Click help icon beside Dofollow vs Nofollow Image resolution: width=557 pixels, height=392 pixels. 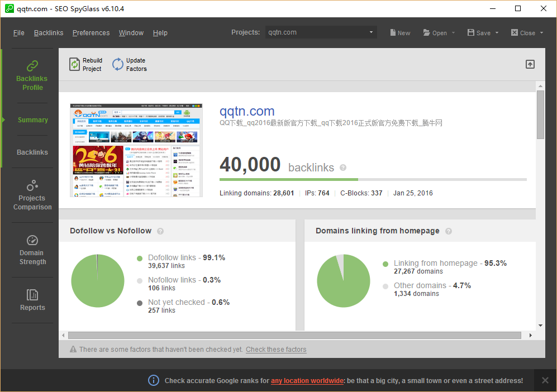point(160,231)
